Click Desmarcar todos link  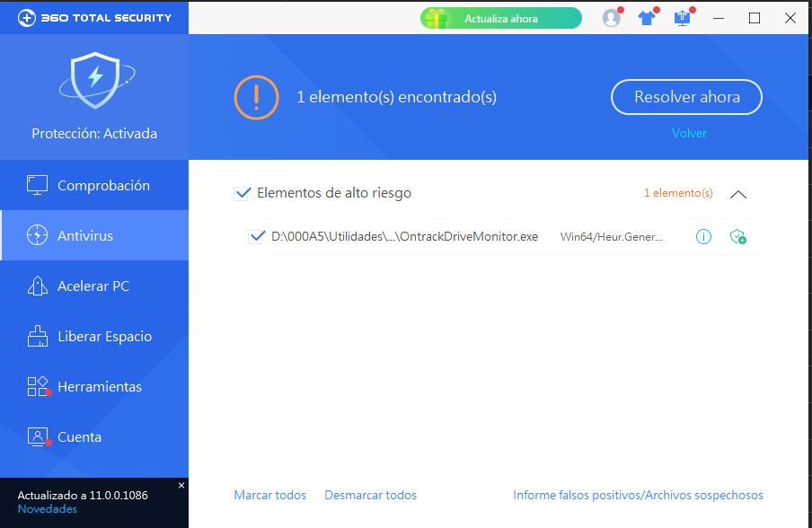coord(370,495)
